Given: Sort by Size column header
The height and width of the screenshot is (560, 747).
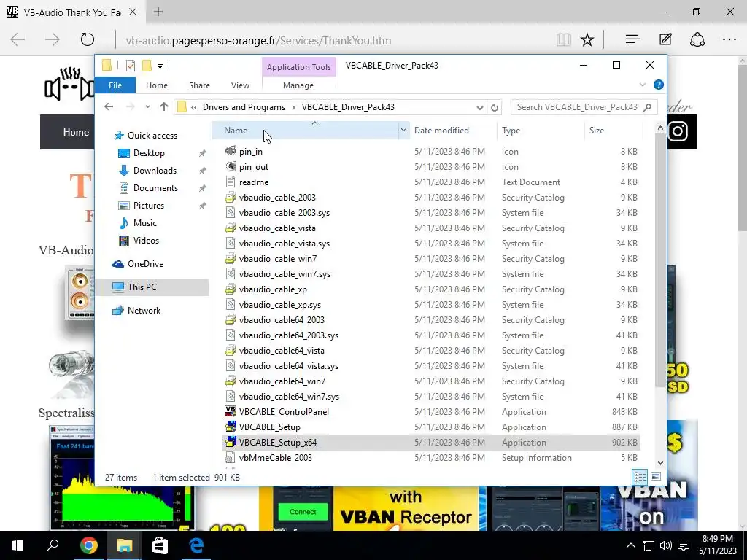Looking at the screenshot, I should pyautogui.click(x=597, y=130).
